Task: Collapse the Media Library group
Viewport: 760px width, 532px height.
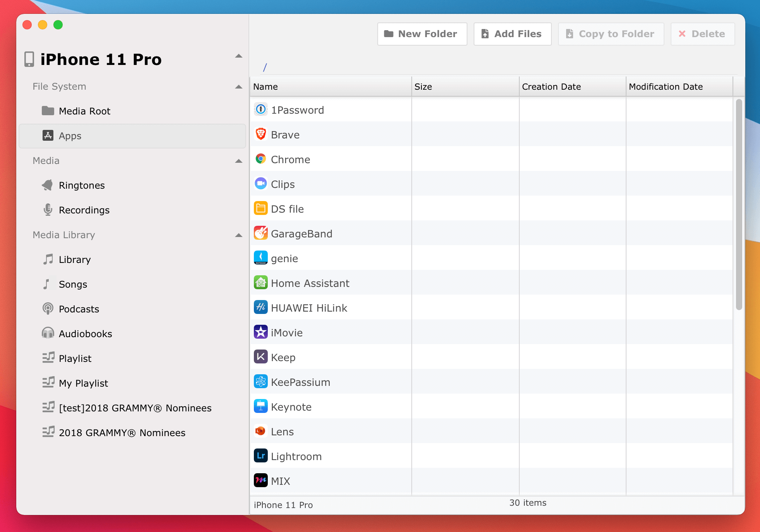Action: click(239, 235)
